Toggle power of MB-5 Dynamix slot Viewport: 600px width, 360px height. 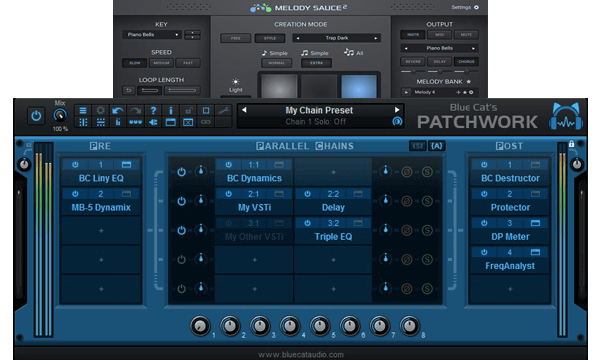coord(75,194)
